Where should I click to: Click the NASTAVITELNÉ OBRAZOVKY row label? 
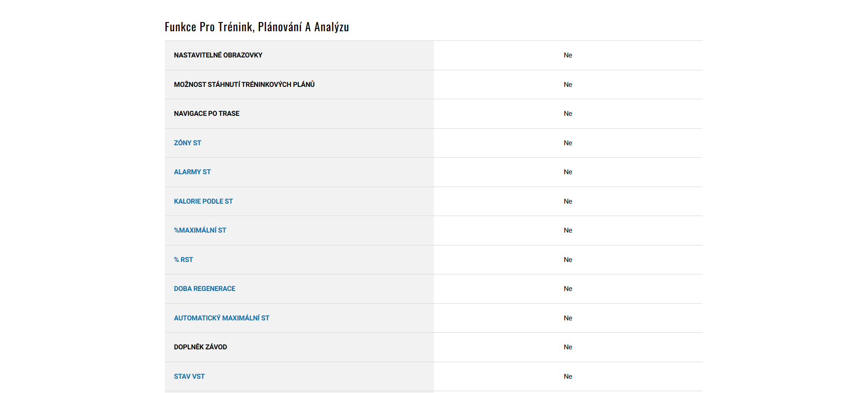[218, 55]
